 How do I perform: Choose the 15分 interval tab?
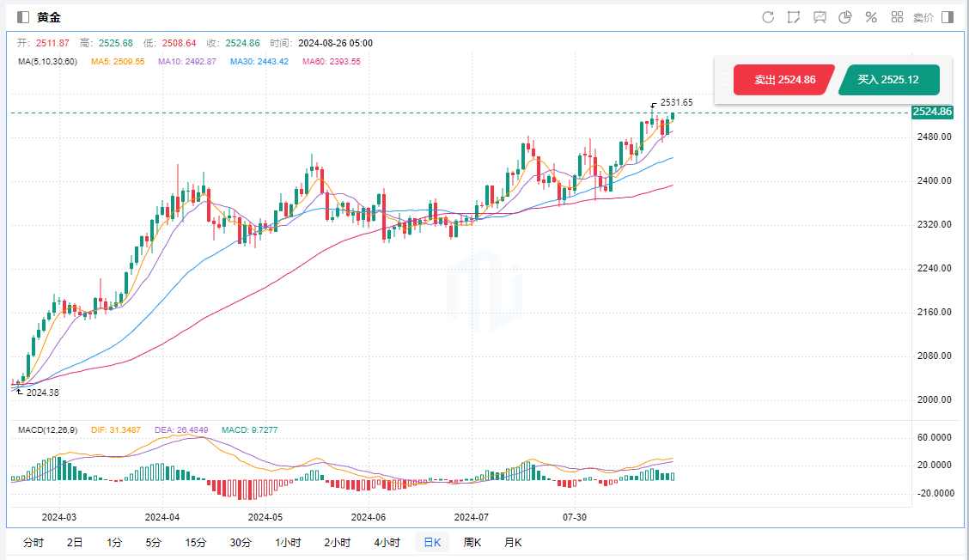click(196, 542)
